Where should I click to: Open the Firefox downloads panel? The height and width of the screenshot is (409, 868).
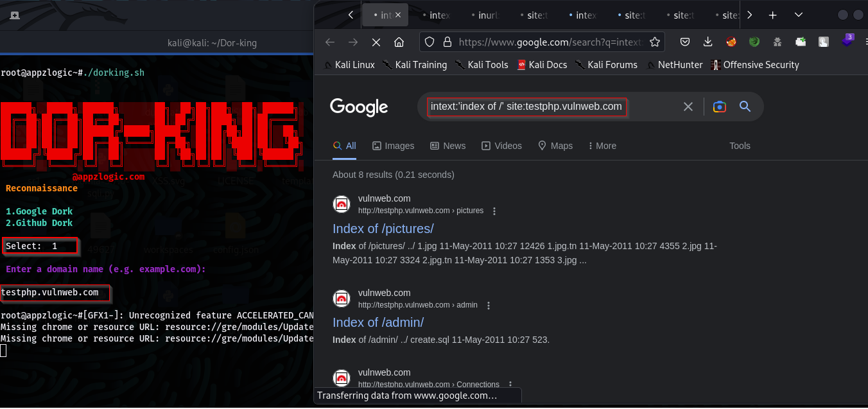(707, 42)
